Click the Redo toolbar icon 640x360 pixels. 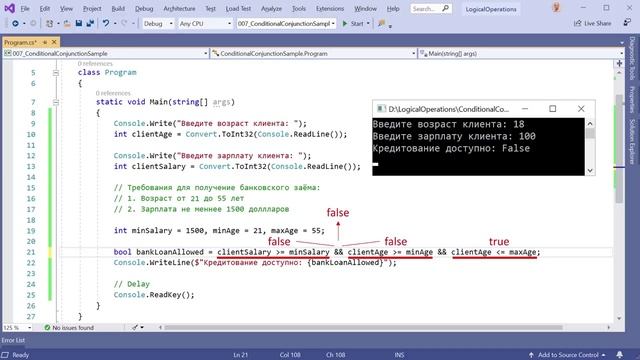pos(124,24)
